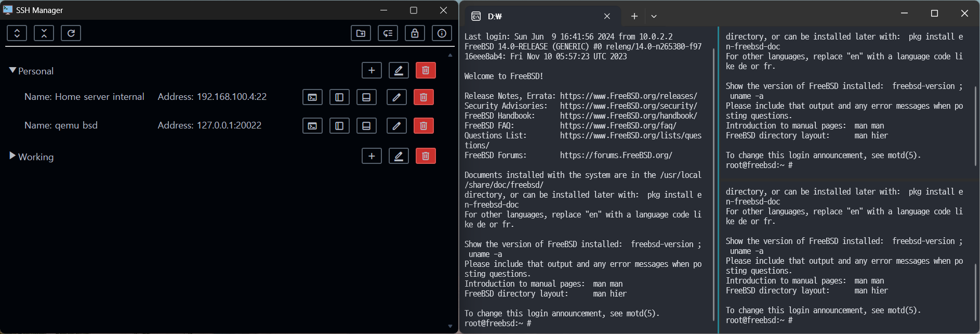Reload the SSH Manager connection list
Image resolution: width=980 pixels, height=334 pixels.
pyautogui.click(x=71, y=33)
